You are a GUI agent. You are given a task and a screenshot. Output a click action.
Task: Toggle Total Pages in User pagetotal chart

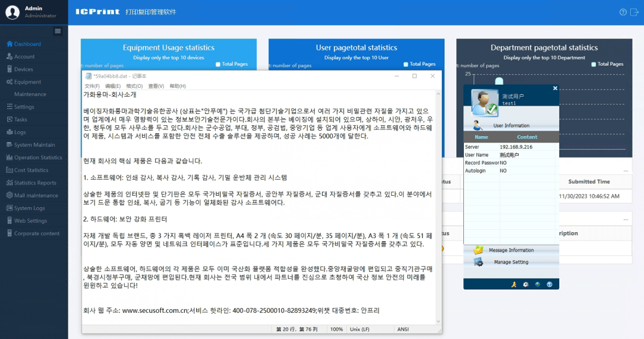[406, 64]
